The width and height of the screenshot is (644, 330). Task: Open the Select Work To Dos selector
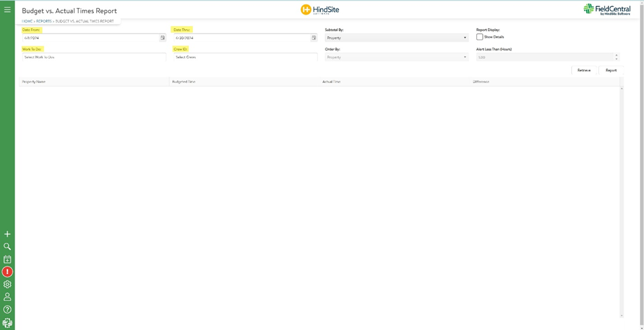click(x=94, y=57)
